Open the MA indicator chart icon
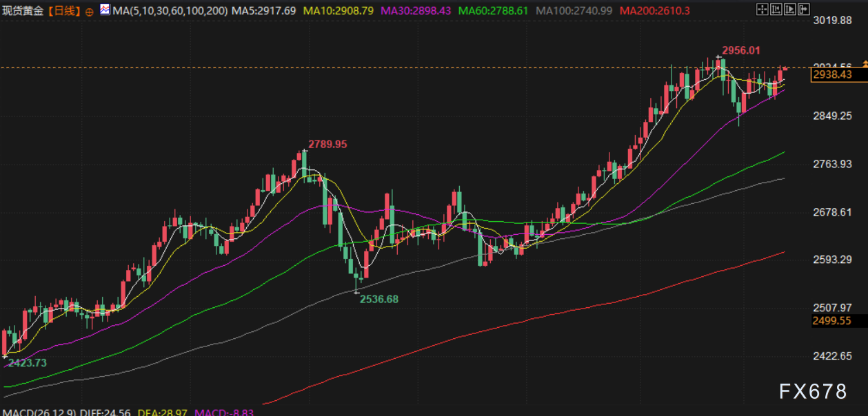The width and height of the screenshot is (868, 416). click(x=104, y=10)
